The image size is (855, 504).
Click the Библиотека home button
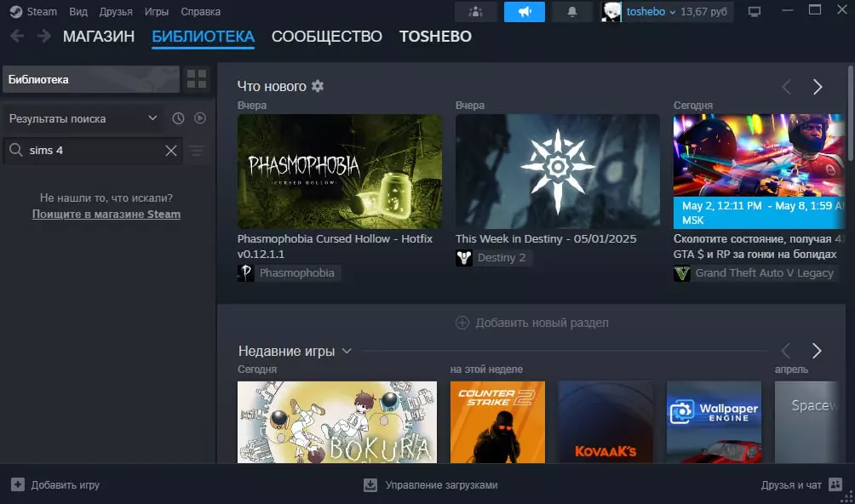tap(91, 79)
